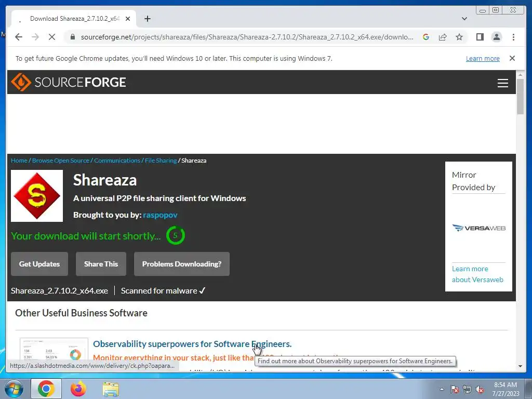Image resolution: width=532 pixels, height=399 pixels.
Task: Dismiss the Chrome update notice
Action: [x=512, y=58]
